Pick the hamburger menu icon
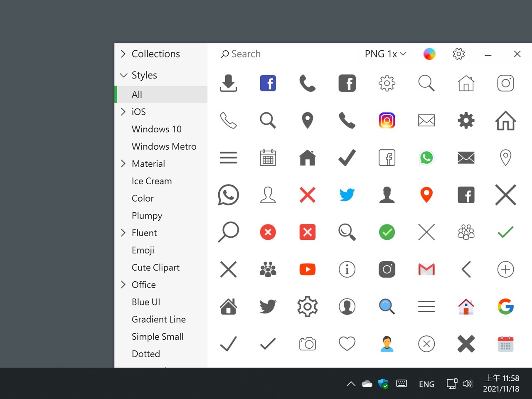 pos(228,158)
